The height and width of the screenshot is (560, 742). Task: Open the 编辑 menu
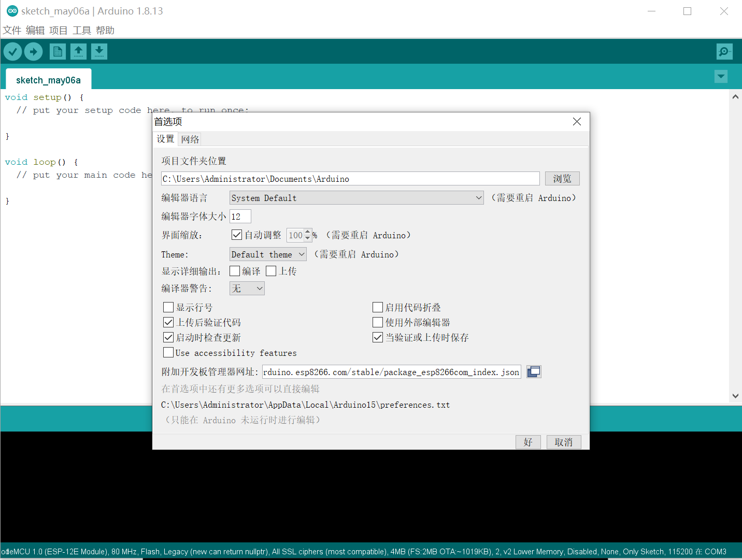click(x=35, y=31)
